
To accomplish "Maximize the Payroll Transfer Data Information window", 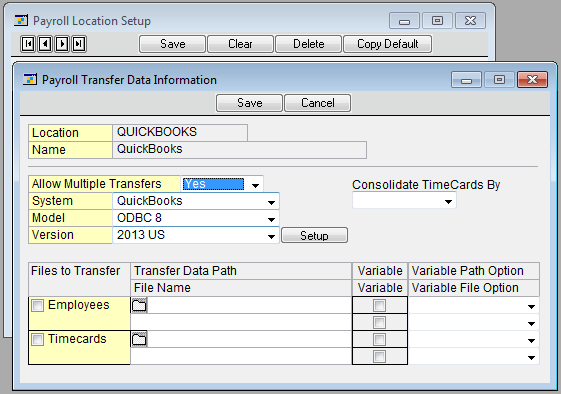I will [x=499, y=79].
